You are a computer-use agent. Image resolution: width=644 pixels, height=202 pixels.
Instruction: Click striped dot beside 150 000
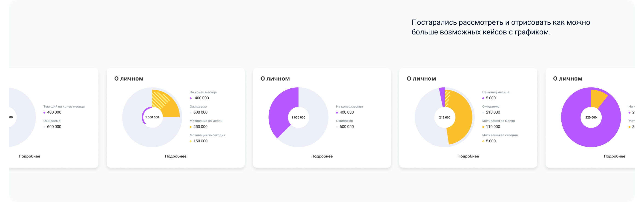tap(190, 141)
